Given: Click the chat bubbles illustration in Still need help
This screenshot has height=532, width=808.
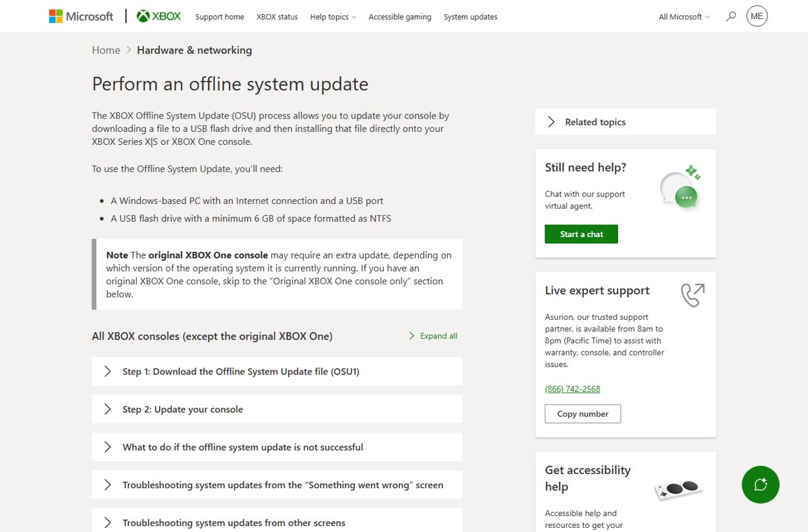Looking at the screenshot, I should (680, 187).
